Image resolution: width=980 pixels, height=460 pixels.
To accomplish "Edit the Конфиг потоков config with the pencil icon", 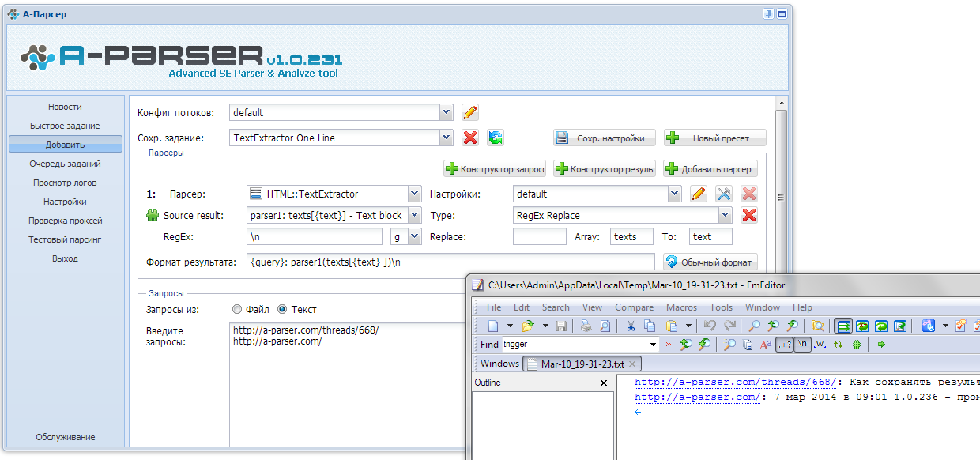I will (470, 112).
